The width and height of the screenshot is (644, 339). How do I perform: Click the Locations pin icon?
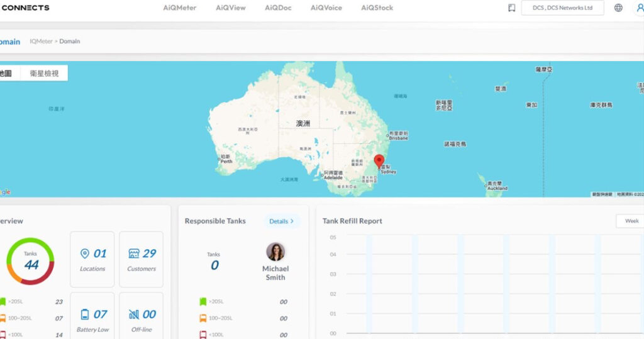(x=85, y=253)
